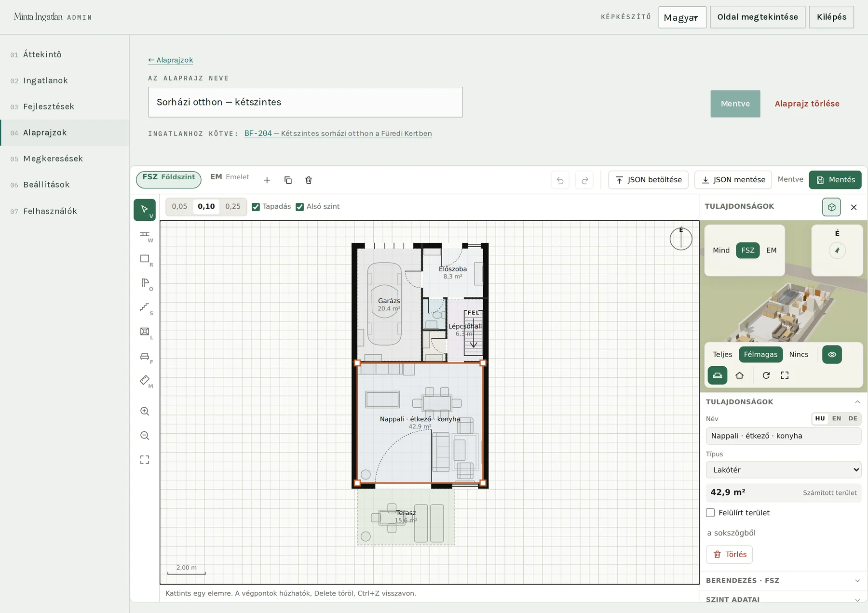Switch to the EM Emelet tab
The width and height of the screenshot is (868, 613).
[x=230, y=177]
